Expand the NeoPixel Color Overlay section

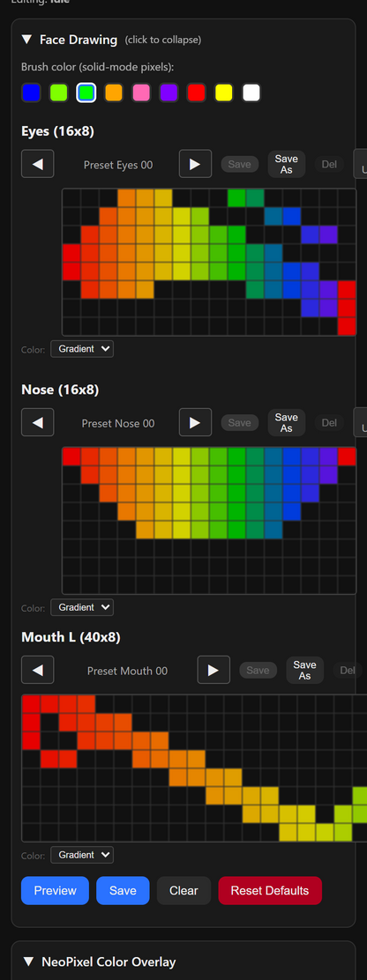coord(100,961)
